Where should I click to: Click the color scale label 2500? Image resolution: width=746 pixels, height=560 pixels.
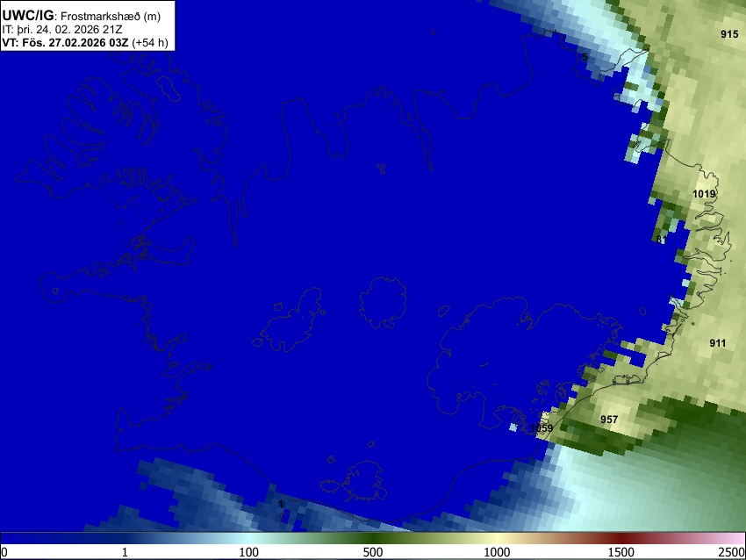click(732, 552)
